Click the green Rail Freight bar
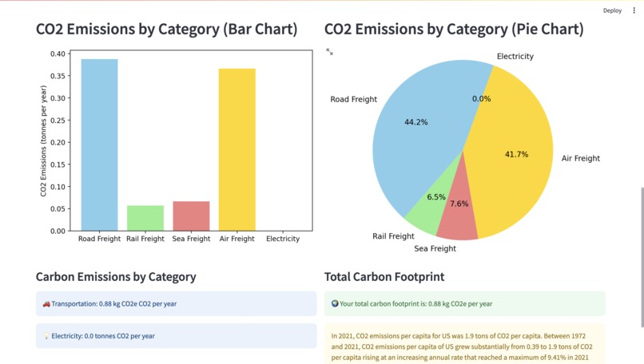 (x=145, y=218)
